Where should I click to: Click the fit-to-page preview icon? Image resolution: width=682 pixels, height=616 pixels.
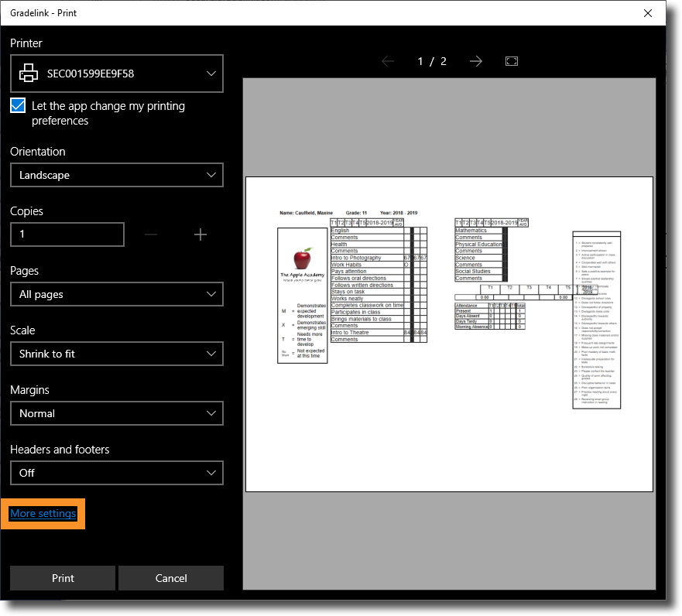pos(511,61)
